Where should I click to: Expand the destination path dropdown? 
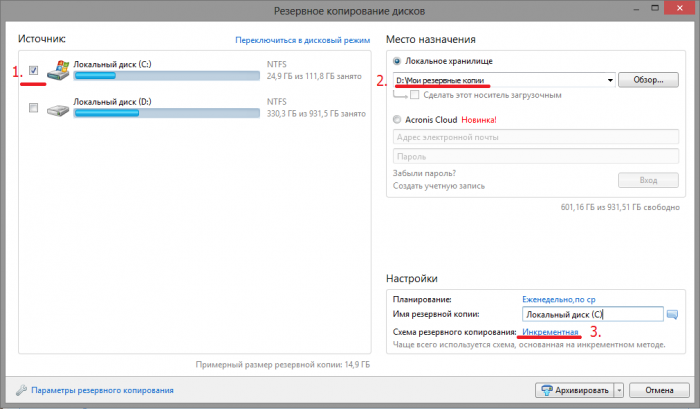[x=609, y=79]
